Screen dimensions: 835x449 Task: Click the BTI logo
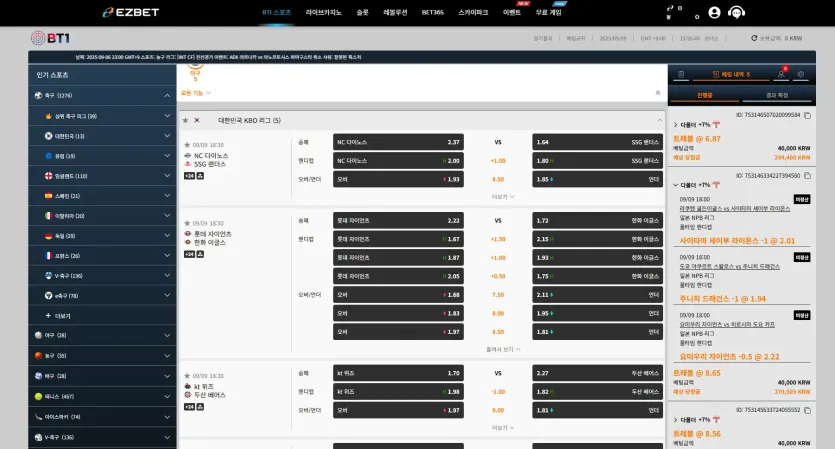[x=50, y=38]
